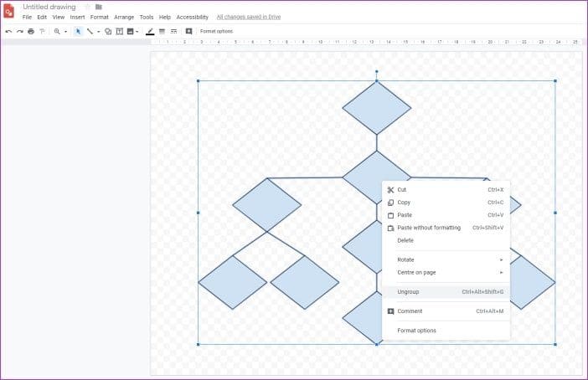Viewport: 588px width, 380px height.
Task: Select the Line tool
Action: coord(90,32)
